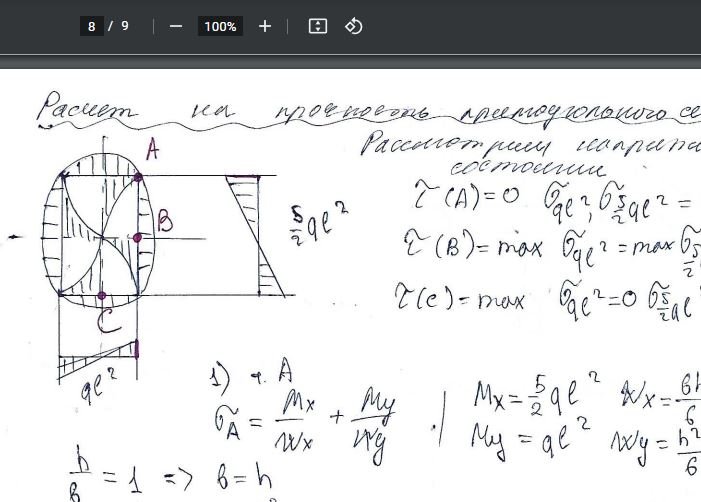Click the handwritten title at page top
The height and width of the screenshot is (502, 701).
360,108
